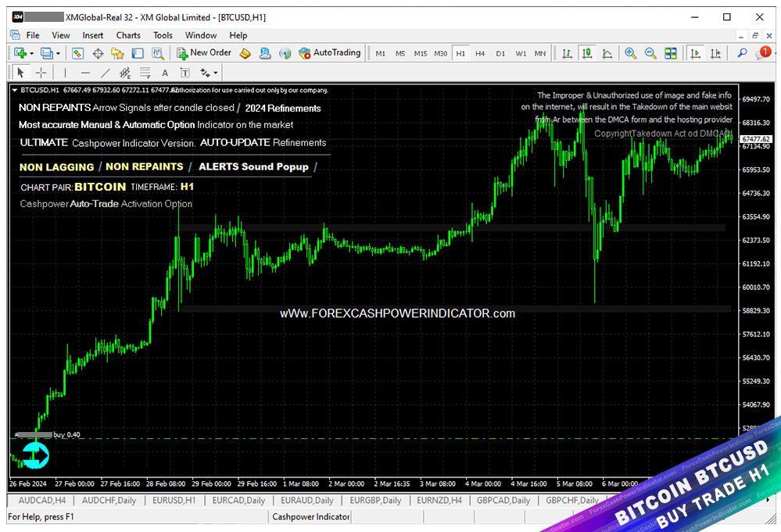Zoom out of the chart
Screen dimensions: 781x532
tap(650, 53)
